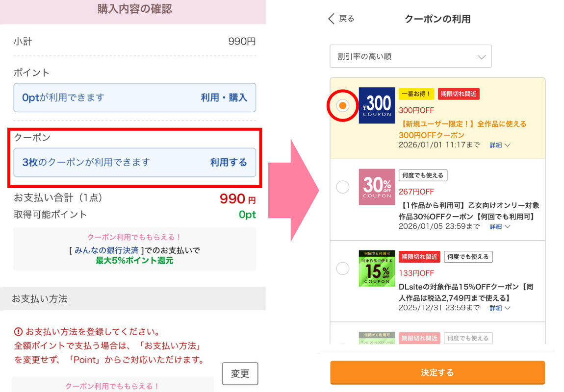Click the 期限切れ間近 badge on 300円 coupon
564x392 pixels.
pos(459,94)
